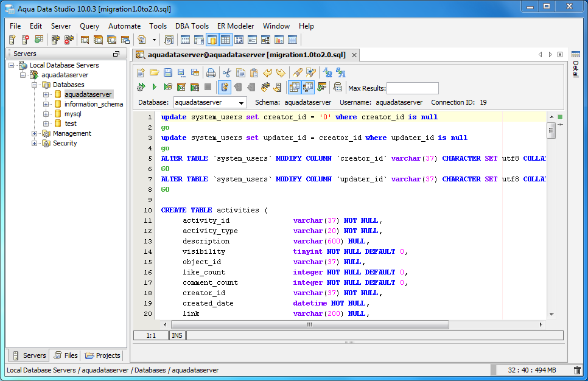Empty memory using the trash can icon
The height and width of the screenshot is (381, 588).
pyautogui.click(x=577, y=370)
